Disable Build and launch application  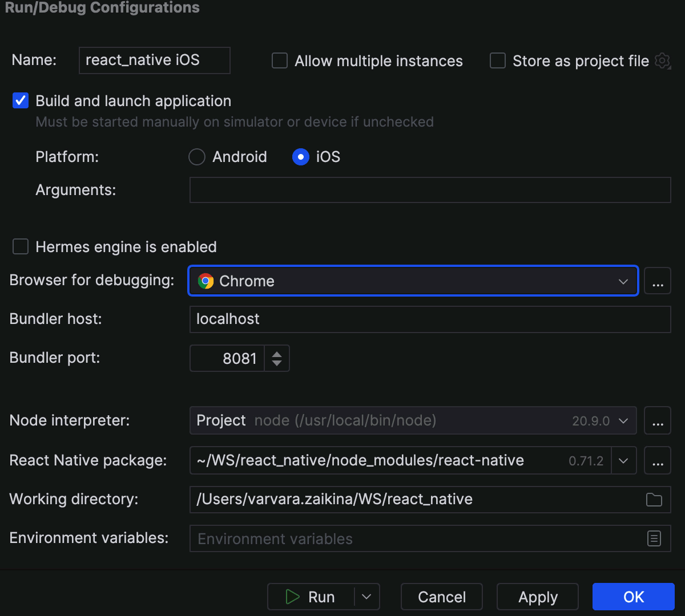click(x=20, y=100)
